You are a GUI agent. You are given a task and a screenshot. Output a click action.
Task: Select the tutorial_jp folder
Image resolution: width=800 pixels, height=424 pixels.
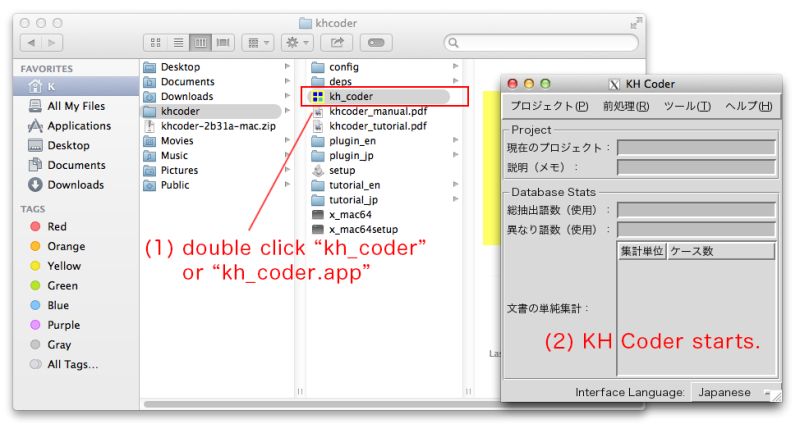(x=353, y=200)
